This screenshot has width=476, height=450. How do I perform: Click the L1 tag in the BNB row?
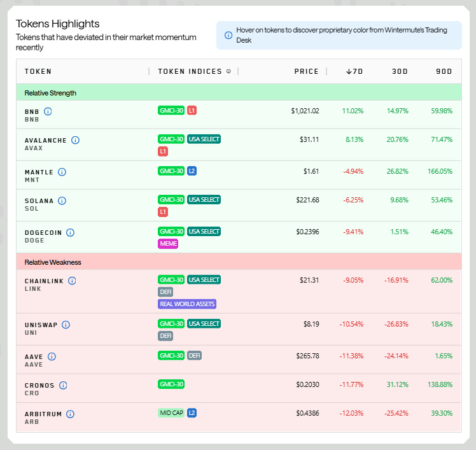tap(192, 111)
